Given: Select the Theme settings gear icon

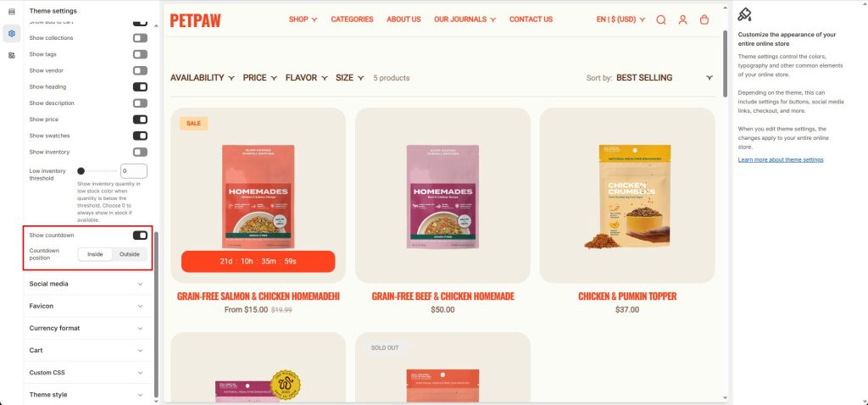Looking at the screenshot, I should tap(12, 33).
